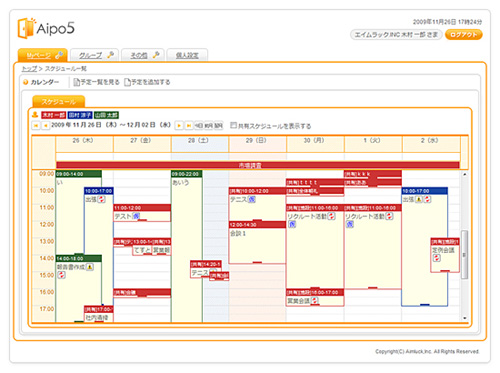The height and width of the screenshot is (373, 500).
Task: Click the calendar scroll up arrow
Action: pos(465,174)
